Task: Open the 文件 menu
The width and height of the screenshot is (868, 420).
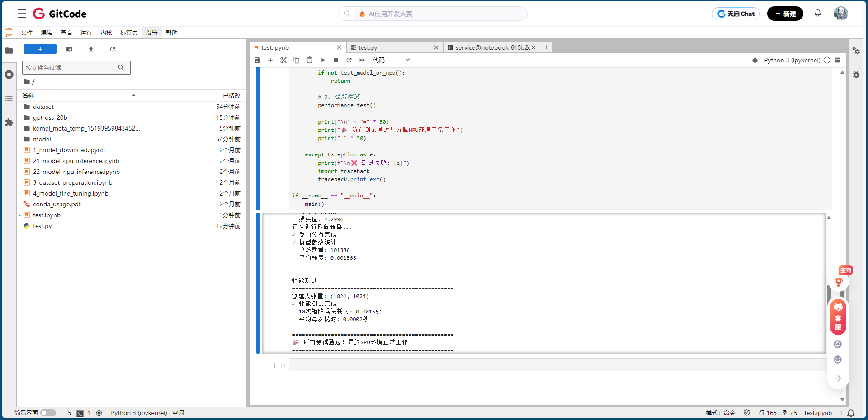Action: tap(27, 33)
